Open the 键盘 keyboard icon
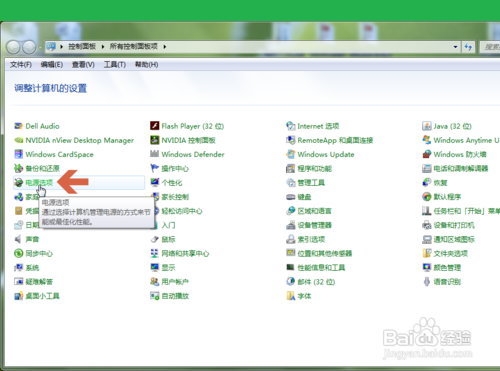The width and height of the screenshot is (500, 371). [291, 197]
